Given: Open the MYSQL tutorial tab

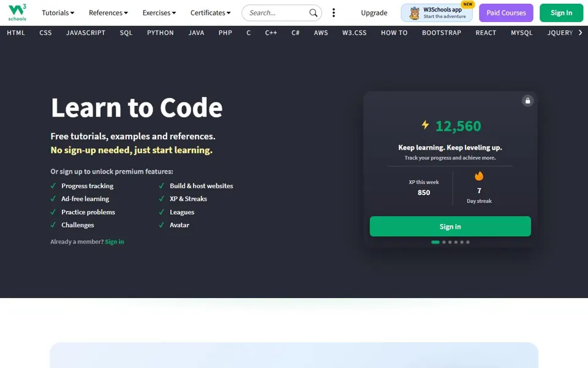Looking at the screenshot, I should (522, 33).
